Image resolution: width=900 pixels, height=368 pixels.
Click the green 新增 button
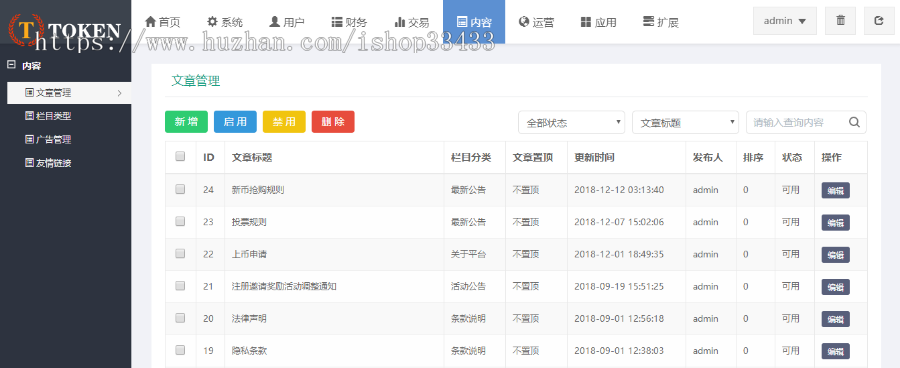coord(187,122)
